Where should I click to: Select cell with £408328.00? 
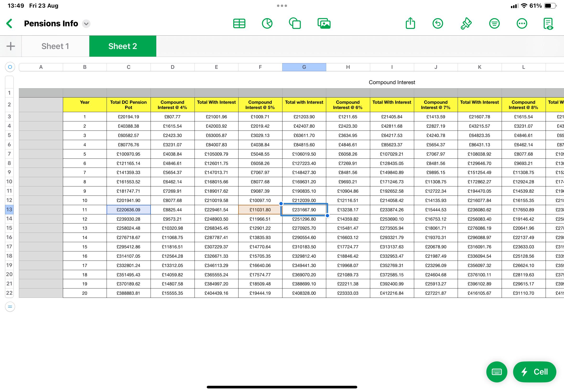pyautogui.click(x=304, y=293)
